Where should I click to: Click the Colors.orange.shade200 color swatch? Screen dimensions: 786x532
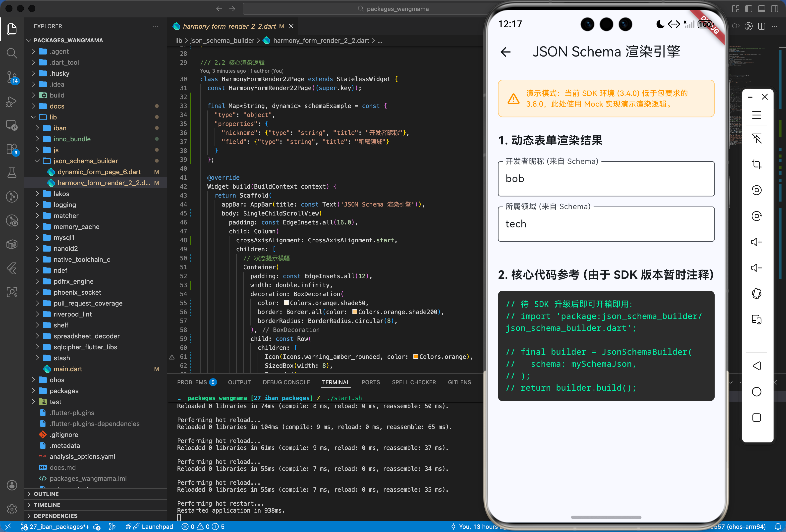click(x=354, y=312)
